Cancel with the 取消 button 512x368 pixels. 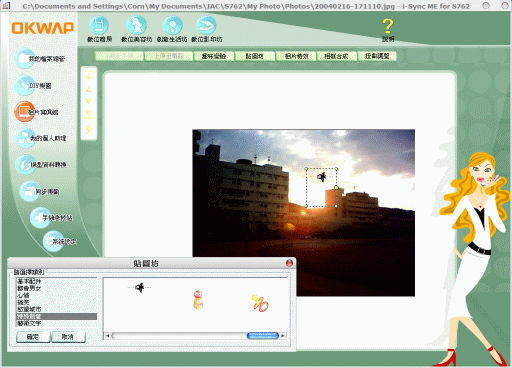pyautogui.click(x=68, y=337)
